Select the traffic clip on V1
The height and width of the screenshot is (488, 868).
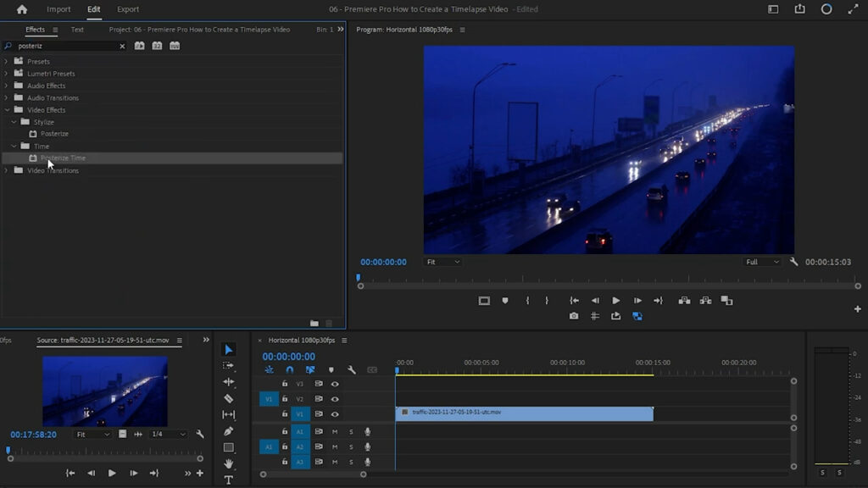[x=524, y=413]
